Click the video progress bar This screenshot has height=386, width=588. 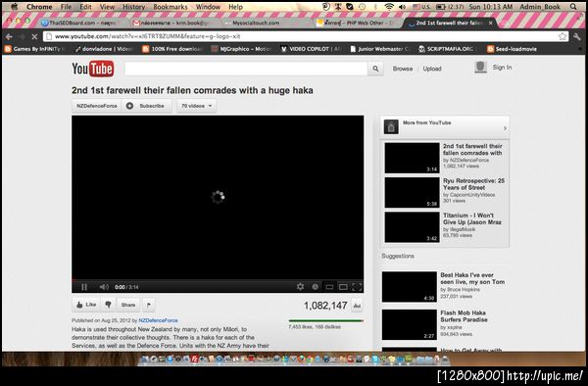[218, 279]
